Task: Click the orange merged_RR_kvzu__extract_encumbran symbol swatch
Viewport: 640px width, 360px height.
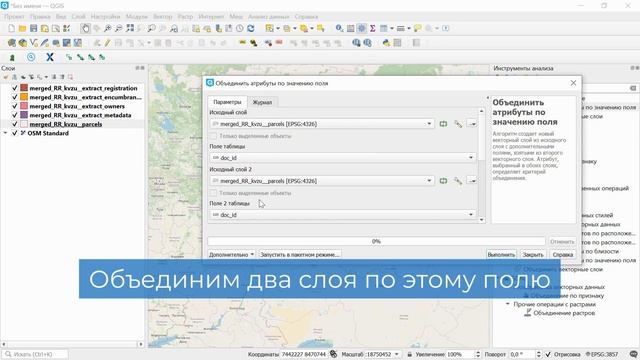Action: pyautogui.click(x=24, y=97)
